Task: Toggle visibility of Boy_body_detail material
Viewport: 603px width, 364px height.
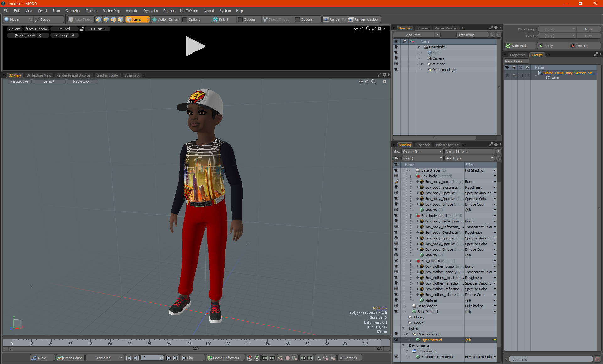Action: tap(396, 216)
